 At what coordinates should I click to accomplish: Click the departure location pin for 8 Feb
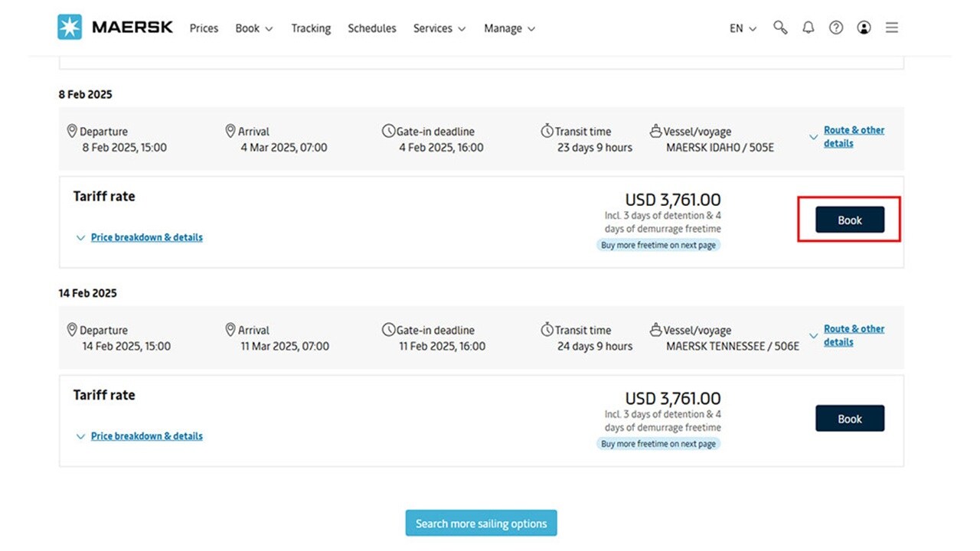(73, 131)
